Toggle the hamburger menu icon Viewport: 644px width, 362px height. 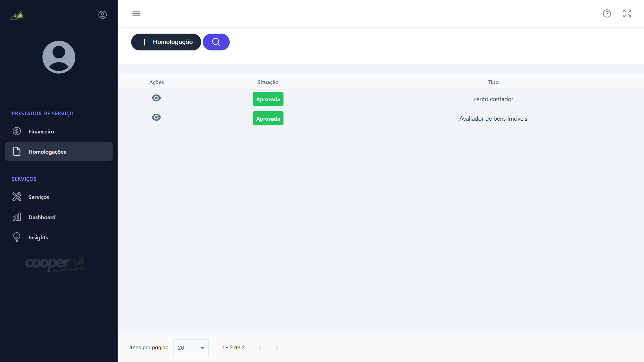click(x=136, y=13)
